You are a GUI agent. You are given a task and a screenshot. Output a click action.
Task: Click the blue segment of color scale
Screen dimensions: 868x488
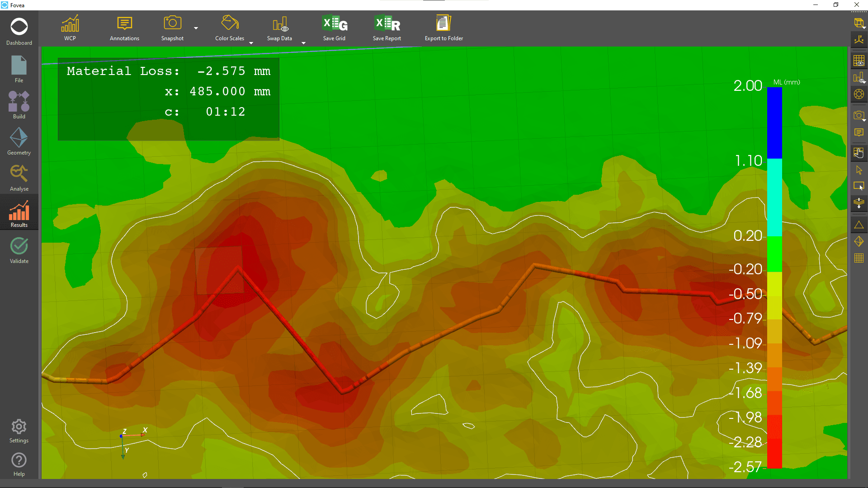(x=774, y=123)
